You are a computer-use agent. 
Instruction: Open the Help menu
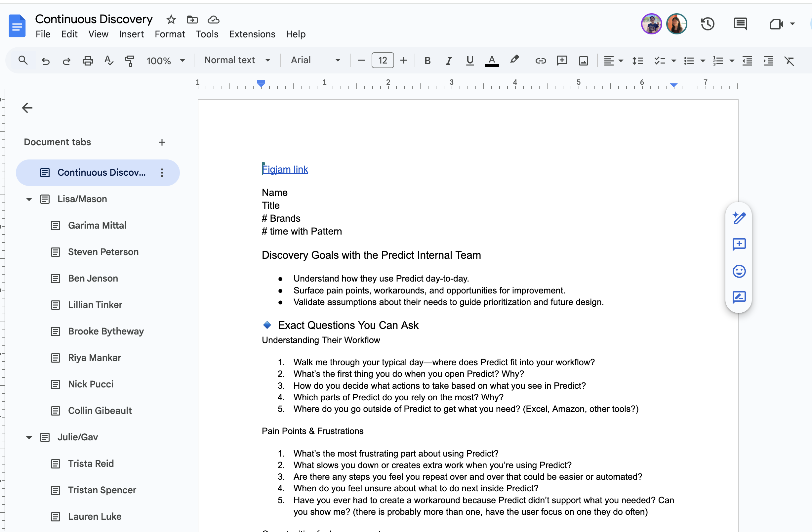point(296,34)
